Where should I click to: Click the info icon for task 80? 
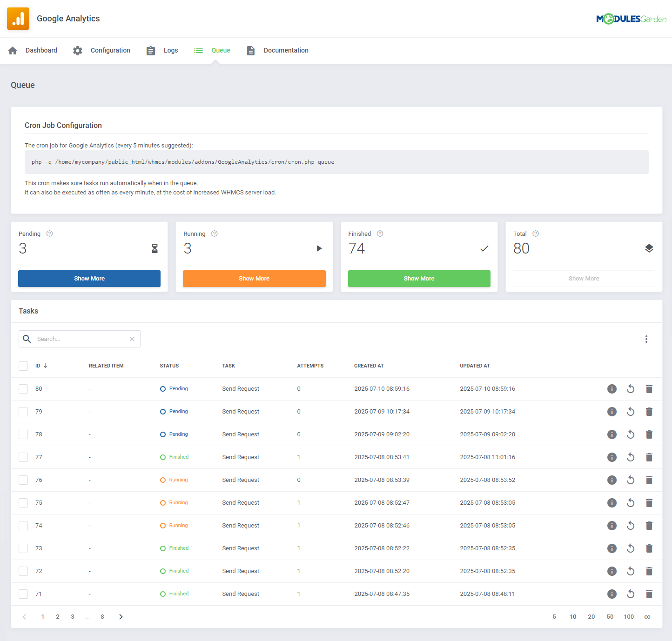click(612, 389)
